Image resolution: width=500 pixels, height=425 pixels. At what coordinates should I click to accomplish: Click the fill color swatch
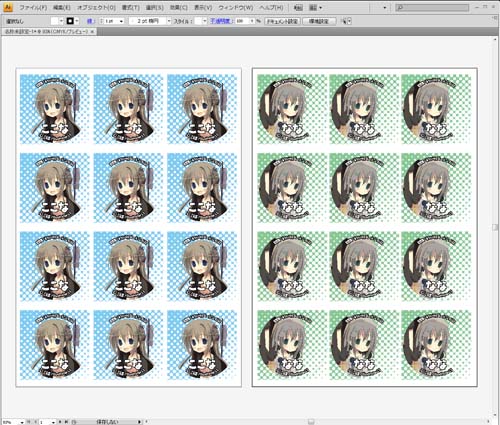click(x=55, y=21)
